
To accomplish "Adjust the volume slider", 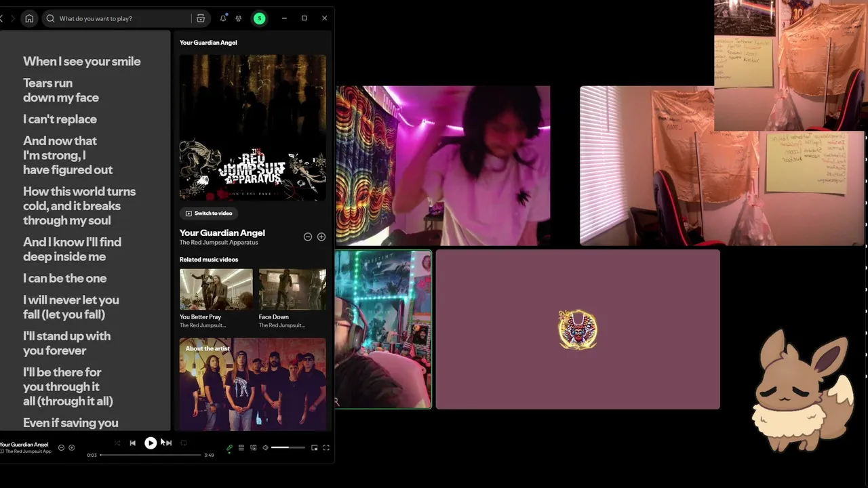I will tap(288, 447).
